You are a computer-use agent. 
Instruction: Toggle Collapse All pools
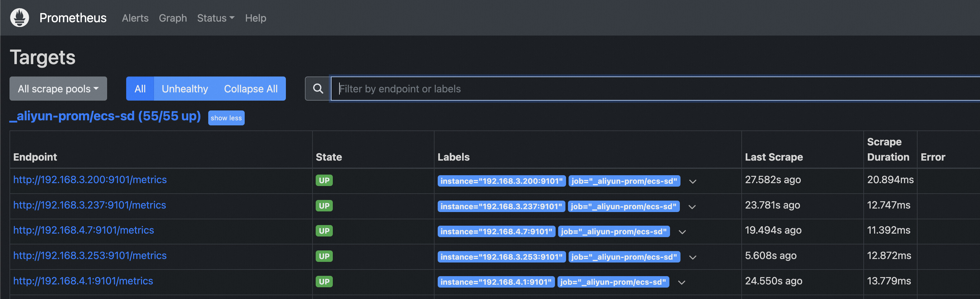pos(251,89)
